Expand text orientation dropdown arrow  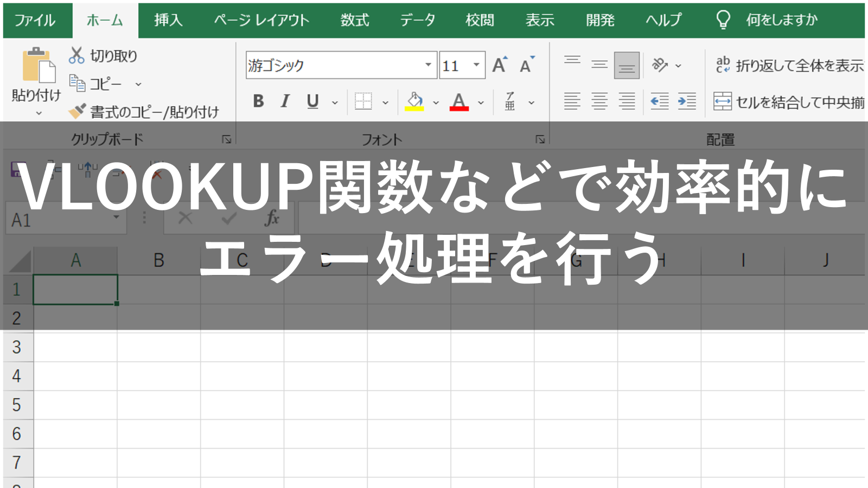678,66
